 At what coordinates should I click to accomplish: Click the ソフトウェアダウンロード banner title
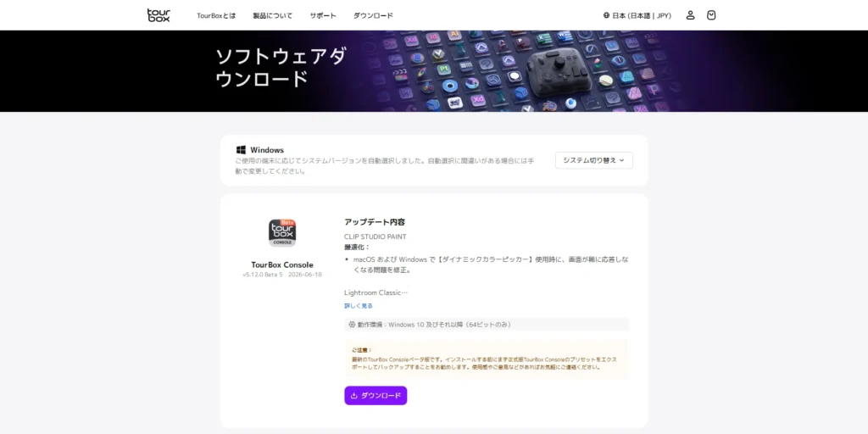[x=281, y=68]
